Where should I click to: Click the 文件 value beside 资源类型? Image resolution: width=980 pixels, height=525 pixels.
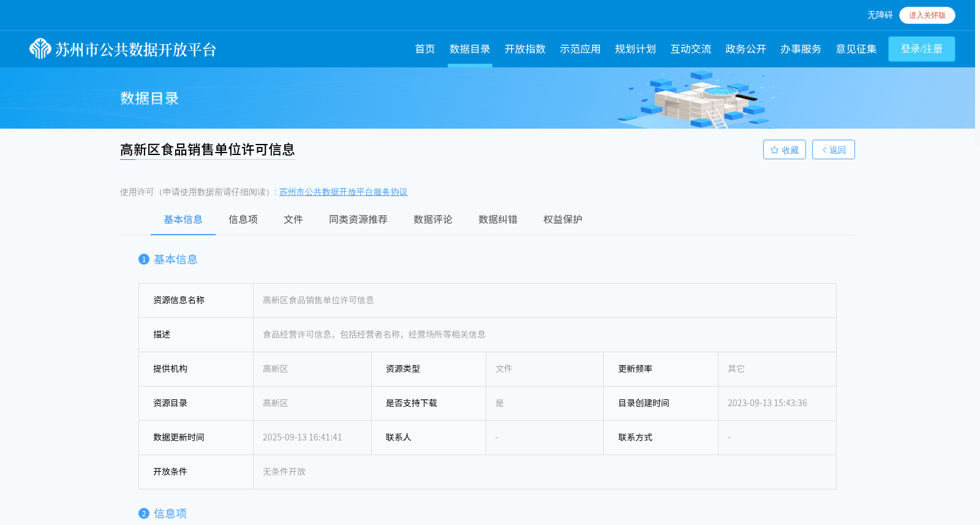coord(504,369)
